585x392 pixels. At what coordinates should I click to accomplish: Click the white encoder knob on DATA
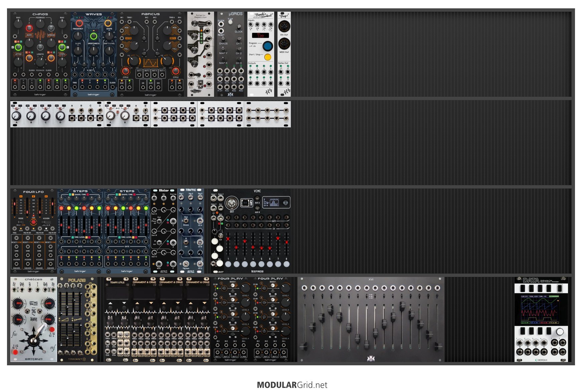pos(560,332)
